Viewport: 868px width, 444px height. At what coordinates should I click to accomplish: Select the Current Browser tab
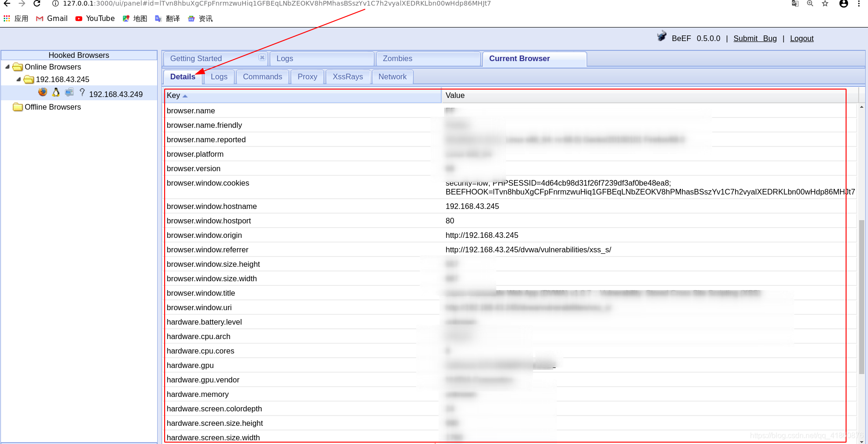click(x=535, y=58)
